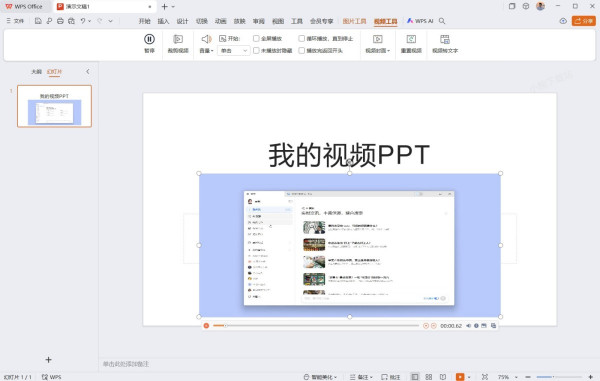The width and height of the screenshot is (600, 381).
Task: Click the eye icon near share button
Action: (x=563, y=21)
